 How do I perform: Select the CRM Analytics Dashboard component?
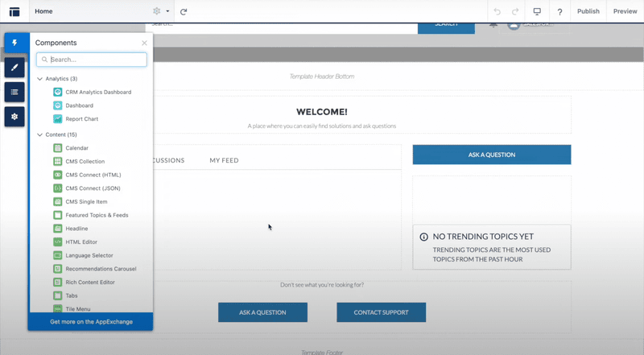[x=97, y=92]
